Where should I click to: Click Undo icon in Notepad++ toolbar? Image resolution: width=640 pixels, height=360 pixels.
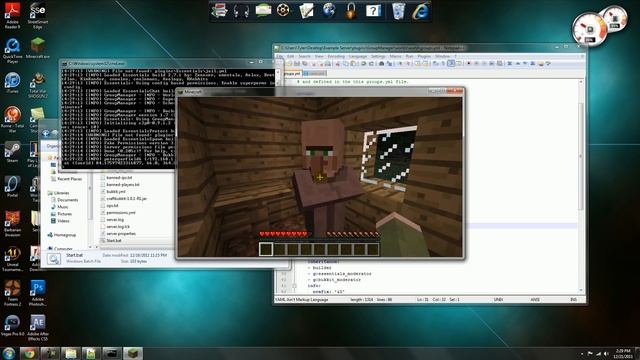pyautogui.click(x=364, y=64)
